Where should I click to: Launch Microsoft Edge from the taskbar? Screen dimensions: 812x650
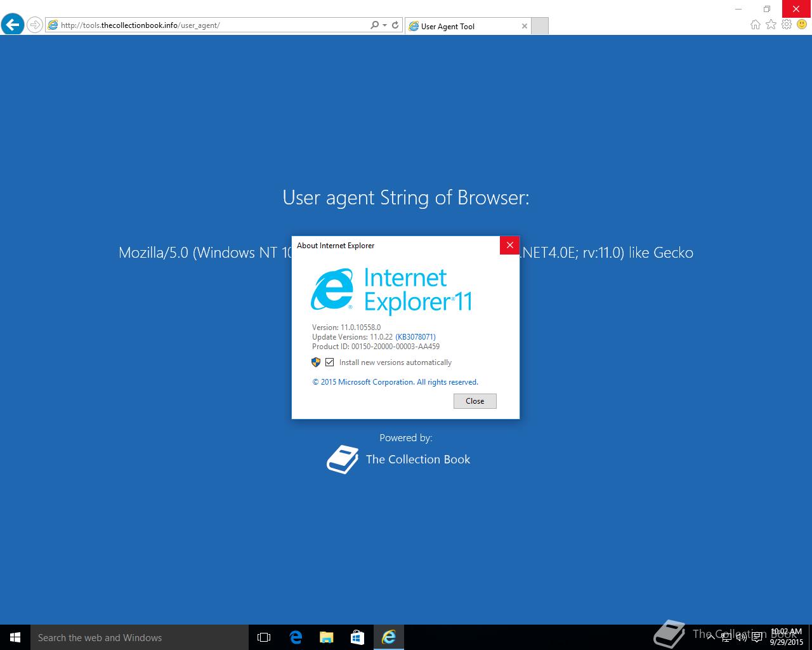pyautogui.click(x=295, y=637)
